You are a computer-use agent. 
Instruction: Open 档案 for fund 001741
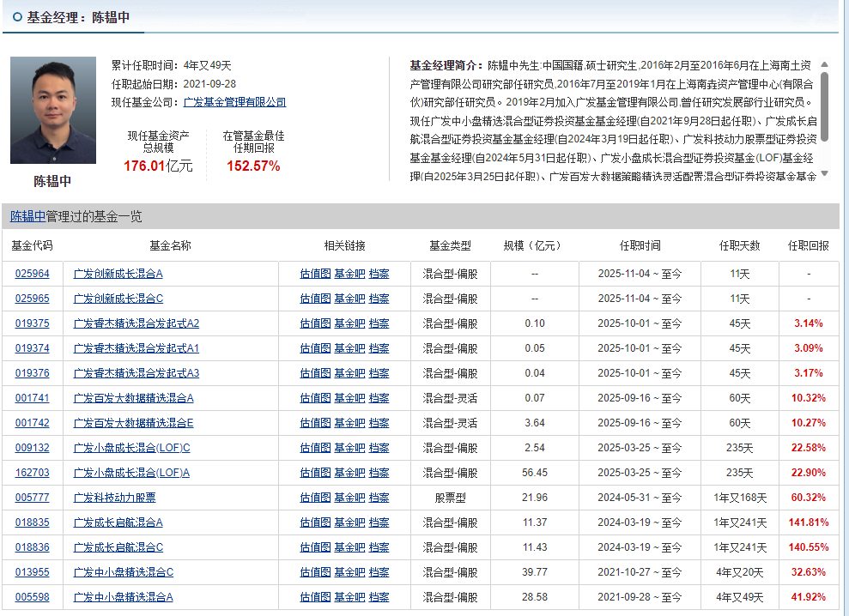379,398
